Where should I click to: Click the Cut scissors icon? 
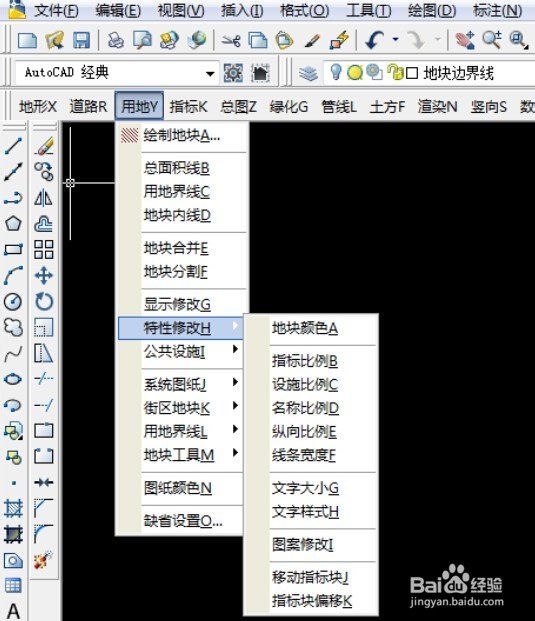coord(231,40)
